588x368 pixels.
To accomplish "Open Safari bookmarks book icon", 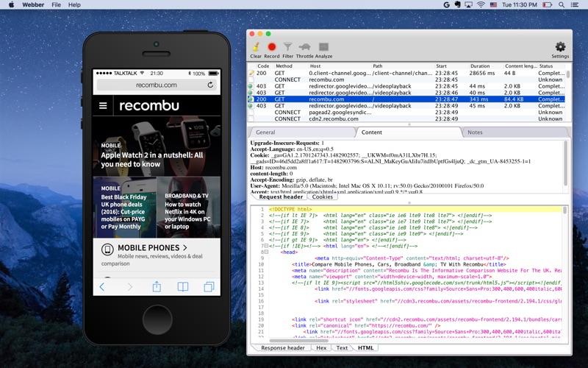I will pyautogui.click(x=182, y=287).
